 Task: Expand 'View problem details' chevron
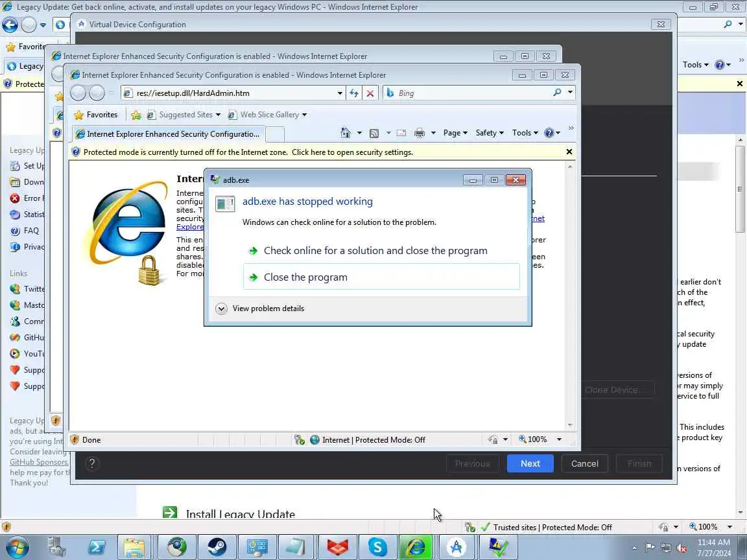[221, 309]
